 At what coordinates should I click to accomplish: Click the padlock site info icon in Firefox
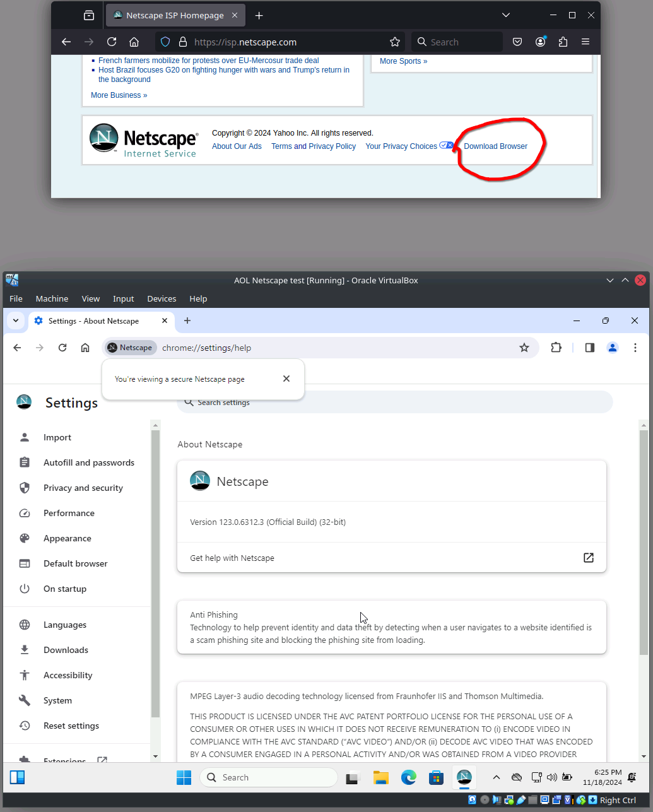click(182, 42)
